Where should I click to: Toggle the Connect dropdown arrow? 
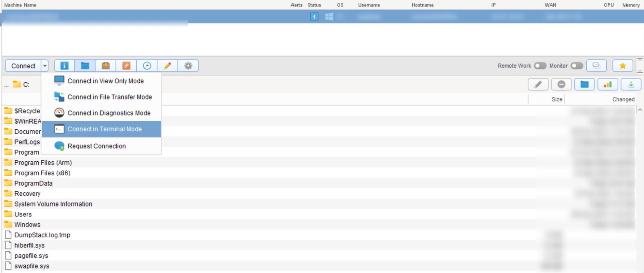tap(45, 66)
